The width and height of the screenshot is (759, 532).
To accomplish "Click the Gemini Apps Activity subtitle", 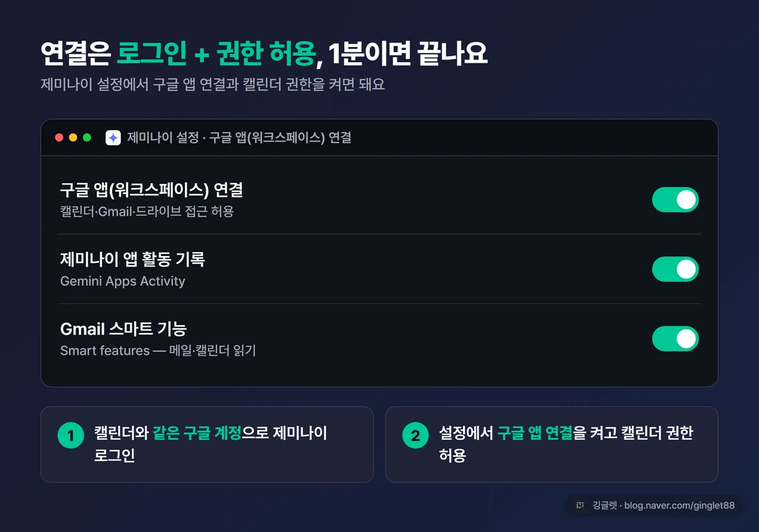I will (123, 281).
